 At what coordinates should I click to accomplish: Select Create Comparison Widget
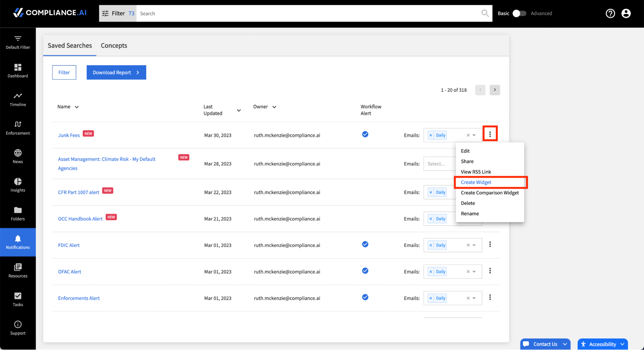490,193
